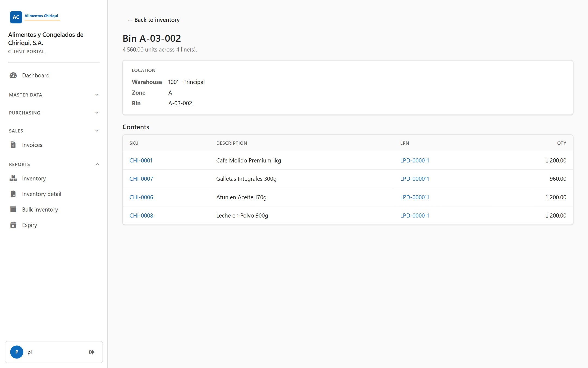Open SKU CHI-0001 link
The image size is (588, 368).
pos(141,161)
